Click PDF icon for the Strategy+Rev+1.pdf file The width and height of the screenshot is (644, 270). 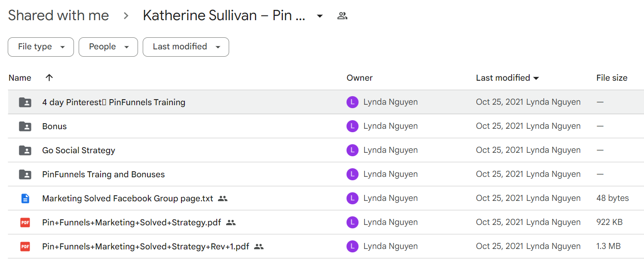click(25, 246)
